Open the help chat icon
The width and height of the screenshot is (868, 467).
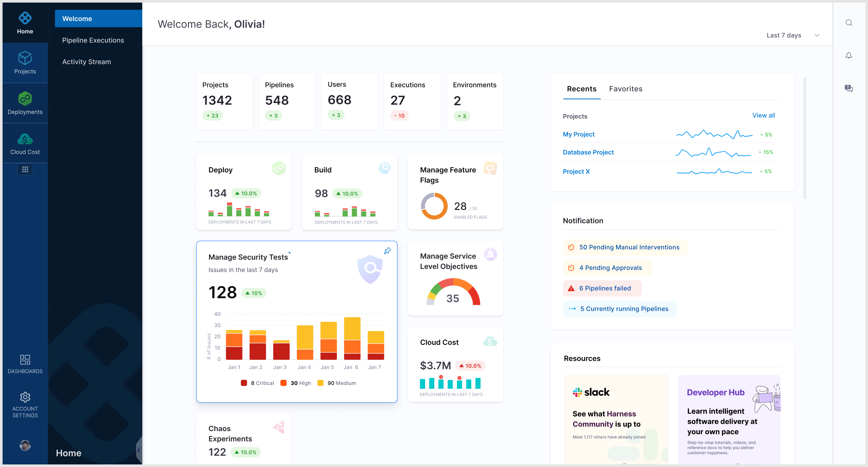[x=848, y=88]
